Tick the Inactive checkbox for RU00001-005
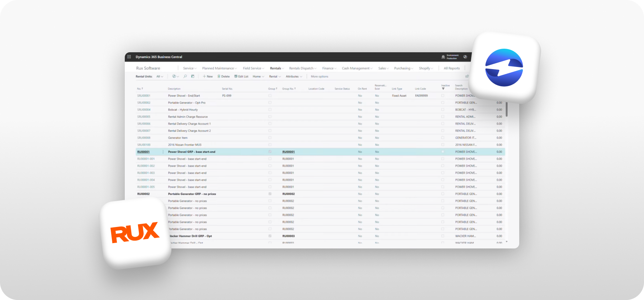The image size is (644, 300). (x=443, y=187)
